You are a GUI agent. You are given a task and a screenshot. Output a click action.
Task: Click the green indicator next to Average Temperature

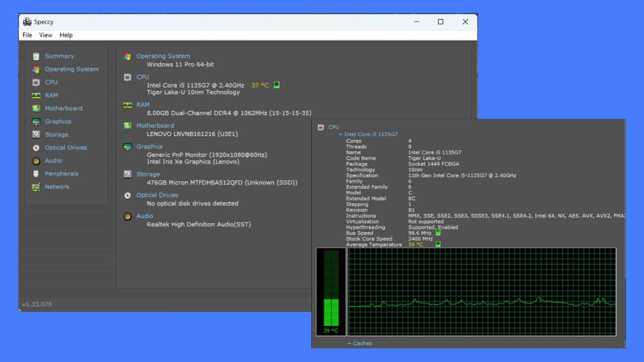438,244
